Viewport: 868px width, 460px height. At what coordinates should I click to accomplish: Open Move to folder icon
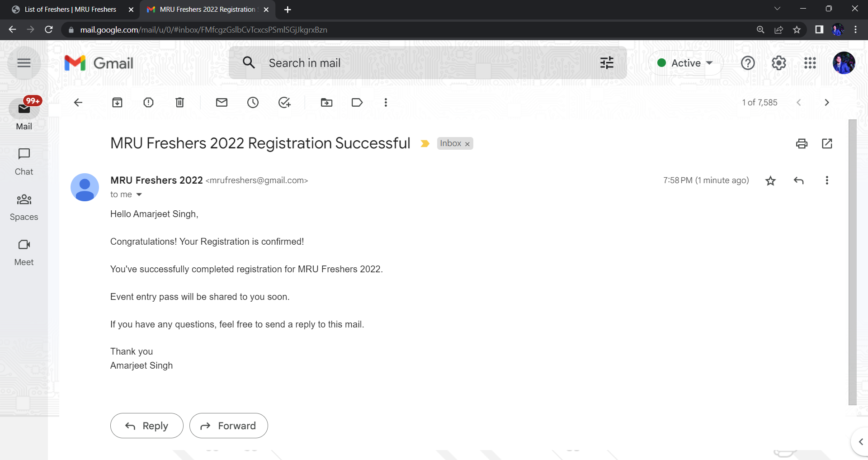pyautogui.click(x=326, y=103)
